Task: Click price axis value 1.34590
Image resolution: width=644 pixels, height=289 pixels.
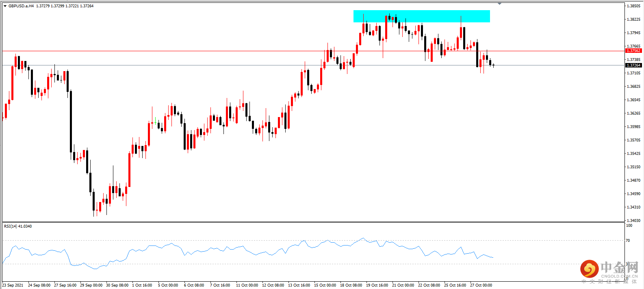Action: pos(633,194)
